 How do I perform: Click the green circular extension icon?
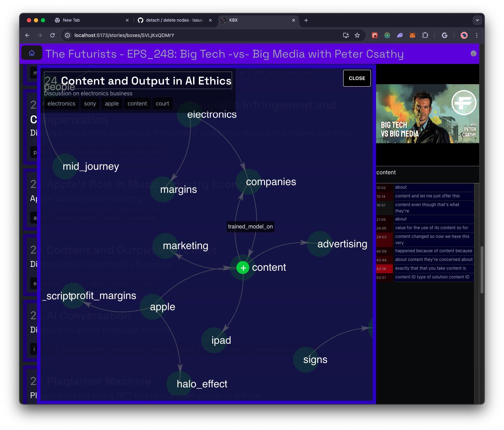coord(387,35)
